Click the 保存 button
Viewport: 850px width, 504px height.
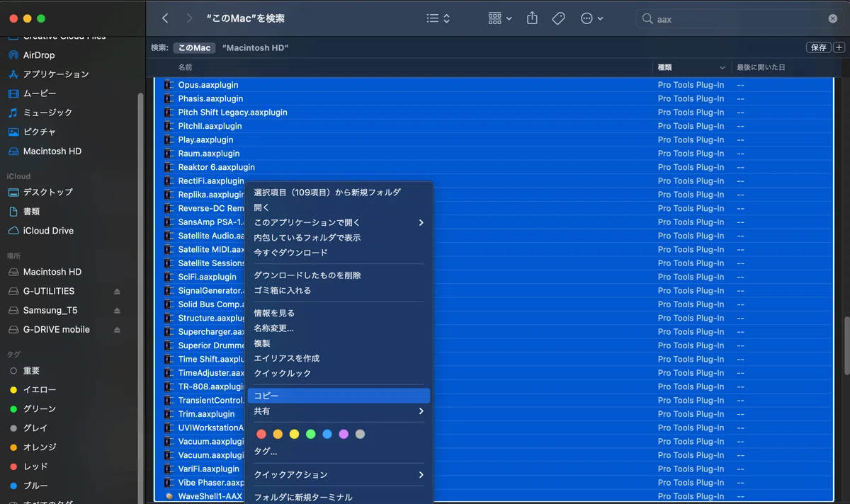click(819, 47)
